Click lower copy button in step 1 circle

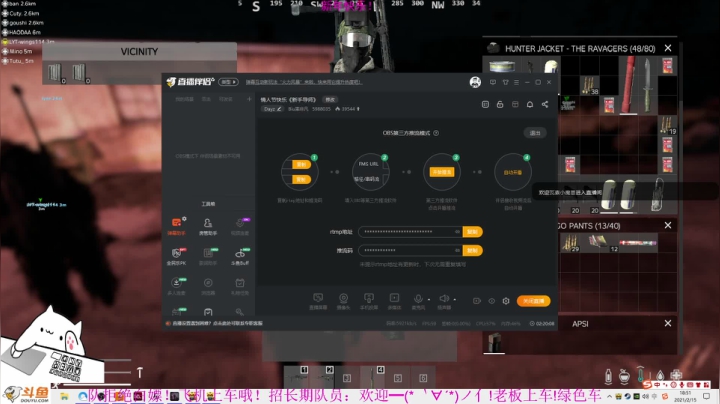point(301,180)
